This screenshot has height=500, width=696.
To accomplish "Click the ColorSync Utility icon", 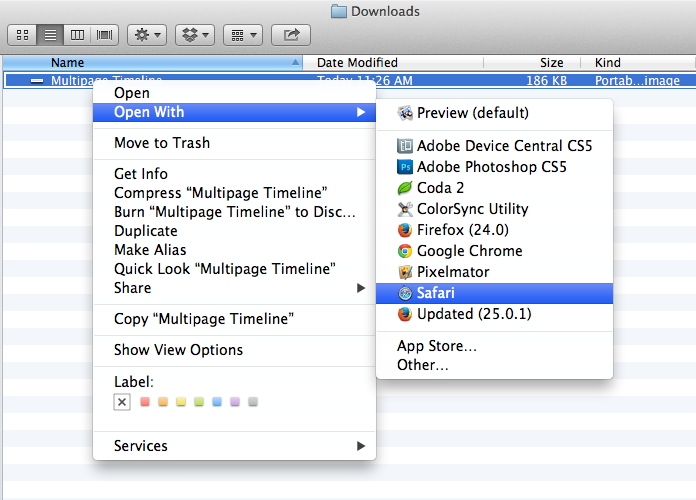I will tap(405, 209).
